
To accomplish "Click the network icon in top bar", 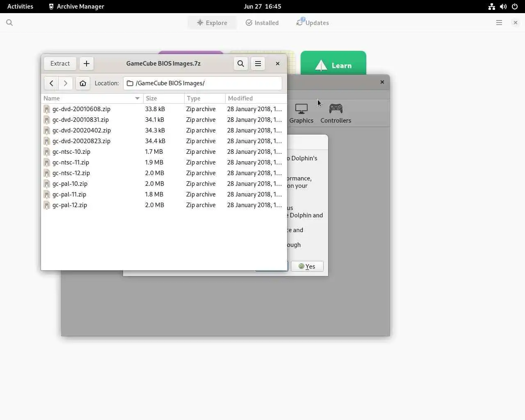I will tap(492, 7).
